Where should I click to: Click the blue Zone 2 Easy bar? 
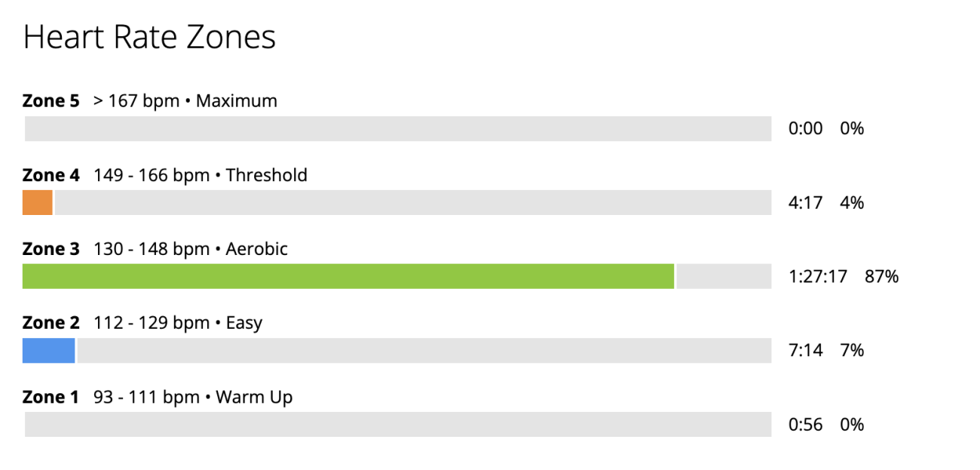coord(49,350)
